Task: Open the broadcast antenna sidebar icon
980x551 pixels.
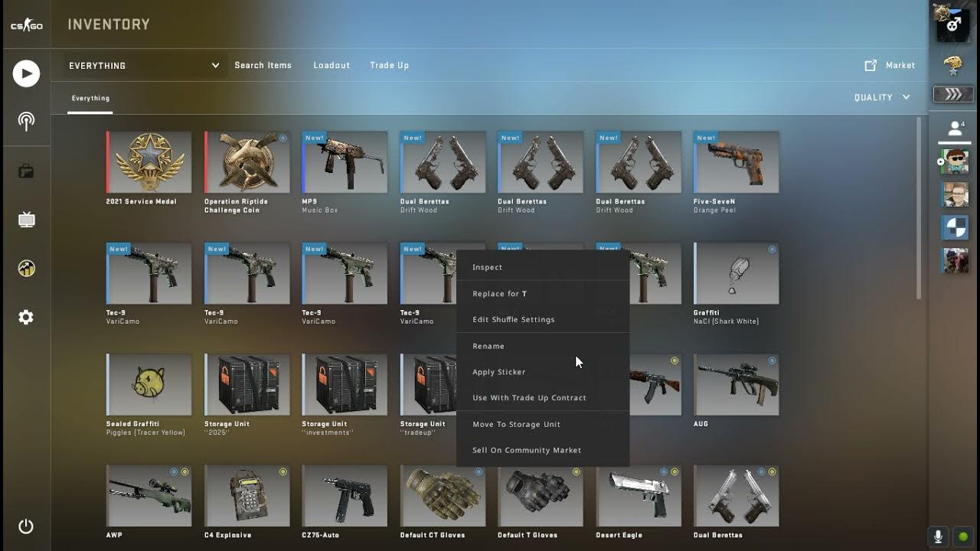Action: 26,122
